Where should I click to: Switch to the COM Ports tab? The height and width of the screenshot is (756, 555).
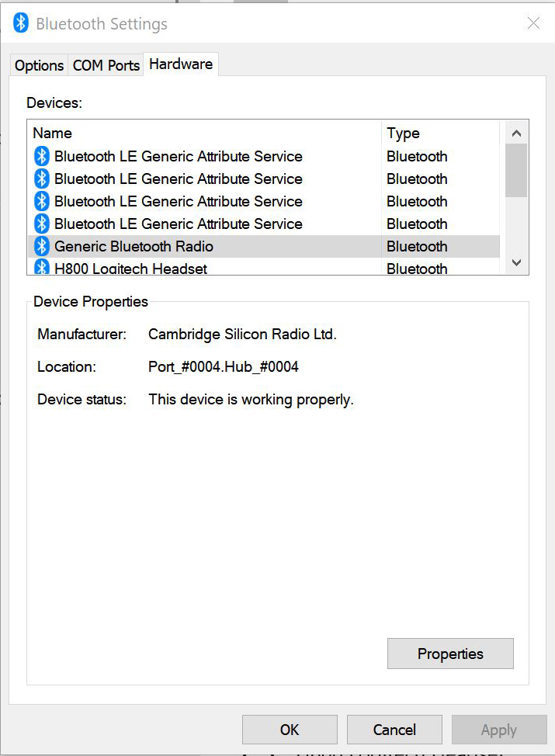(x=106, y=65)
